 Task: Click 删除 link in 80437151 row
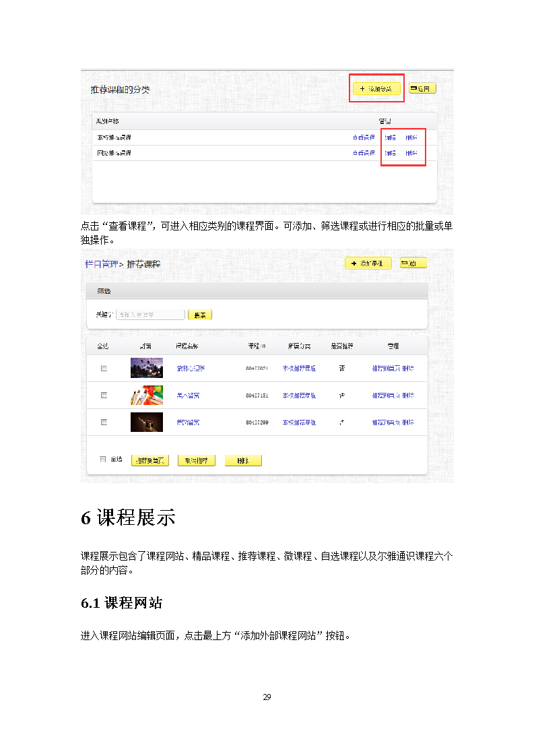408,396
